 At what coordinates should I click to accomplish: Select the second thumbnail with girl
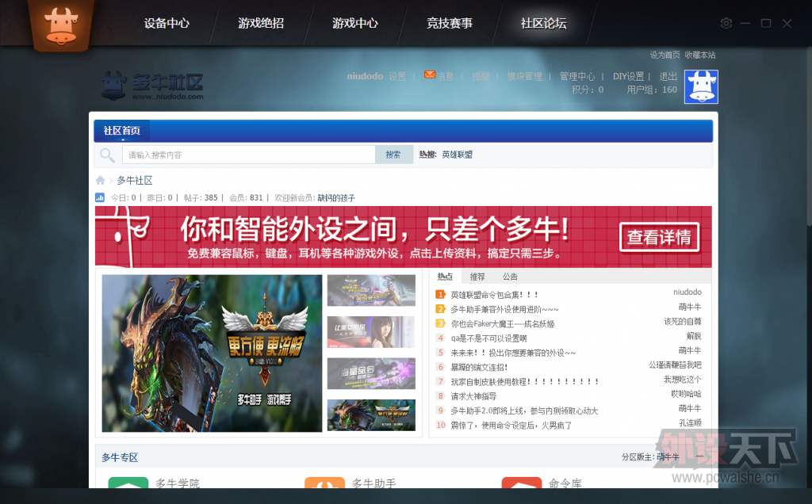click(x=371, y=332)
